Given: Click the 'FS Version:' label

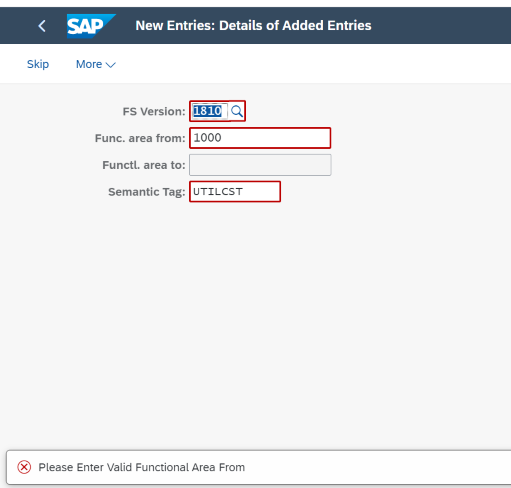Looking at the screenshot, I should [x=154, y=111].
